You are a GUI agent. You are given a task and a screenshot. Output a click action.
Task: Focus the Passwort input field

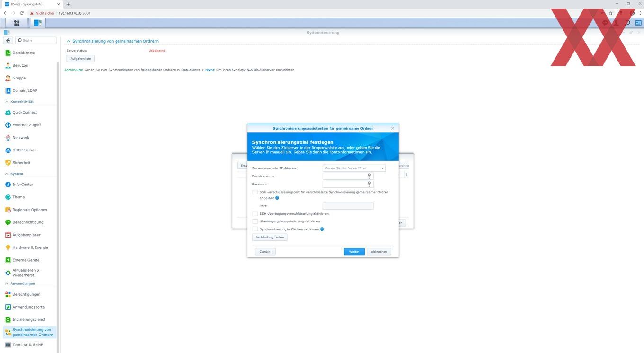(x=348, y=184)
